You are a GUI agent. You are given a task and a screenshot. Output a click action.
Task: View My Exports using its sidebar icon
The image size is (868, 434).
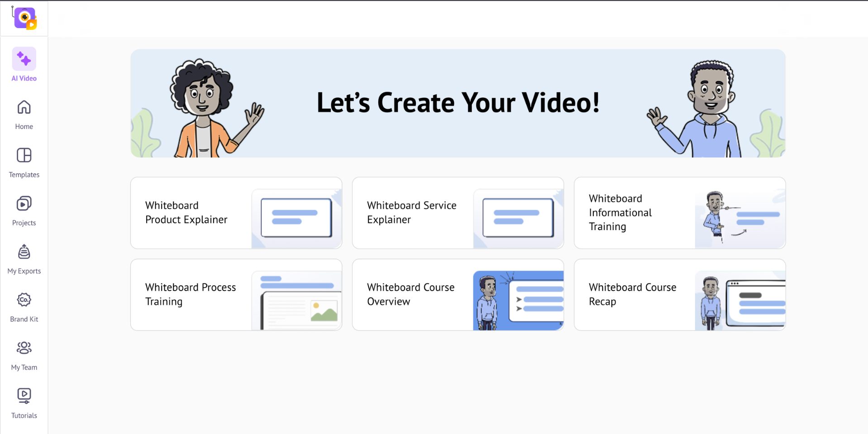(x=24, y=259)
